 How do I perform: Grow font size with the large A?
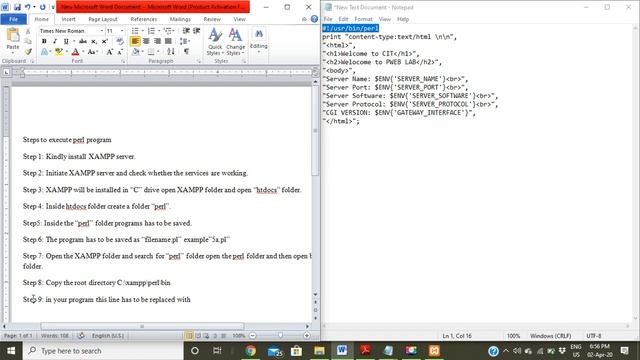pos(109,52)
